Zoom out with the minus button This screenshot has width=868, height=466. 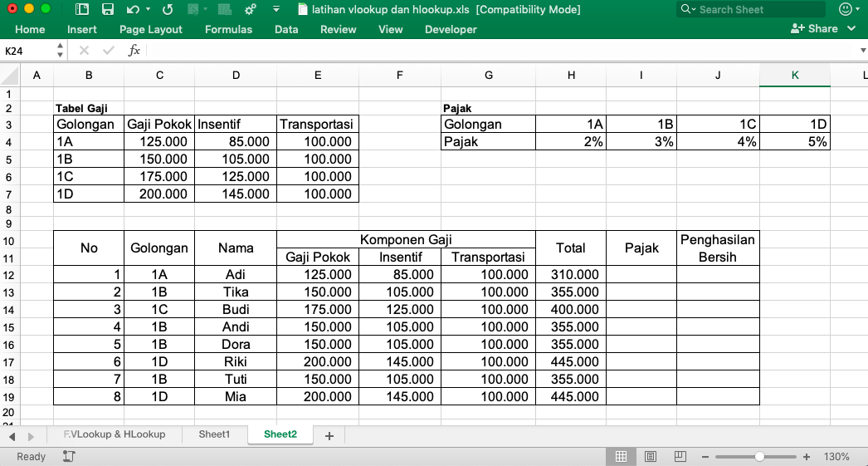coord(705,457)
